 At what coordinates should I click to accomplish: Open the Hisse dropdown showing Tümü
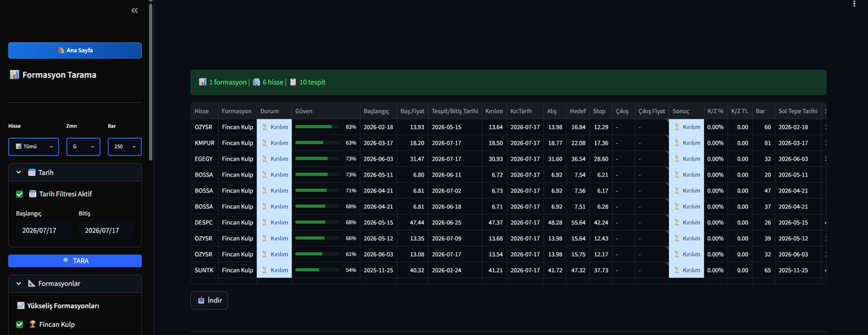[x=33, y=146]
